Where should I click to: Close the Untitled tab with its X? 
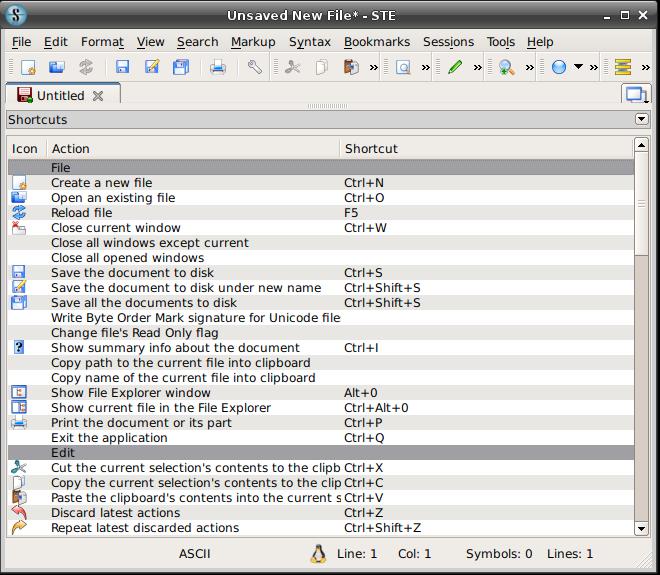coord(98,96)
